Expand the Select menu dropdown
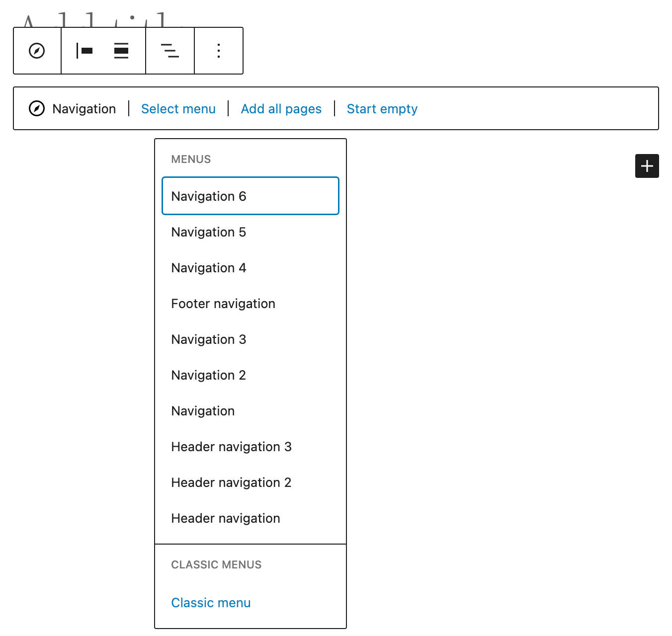The width and height of the screenshot is (672, 636). 178,109
